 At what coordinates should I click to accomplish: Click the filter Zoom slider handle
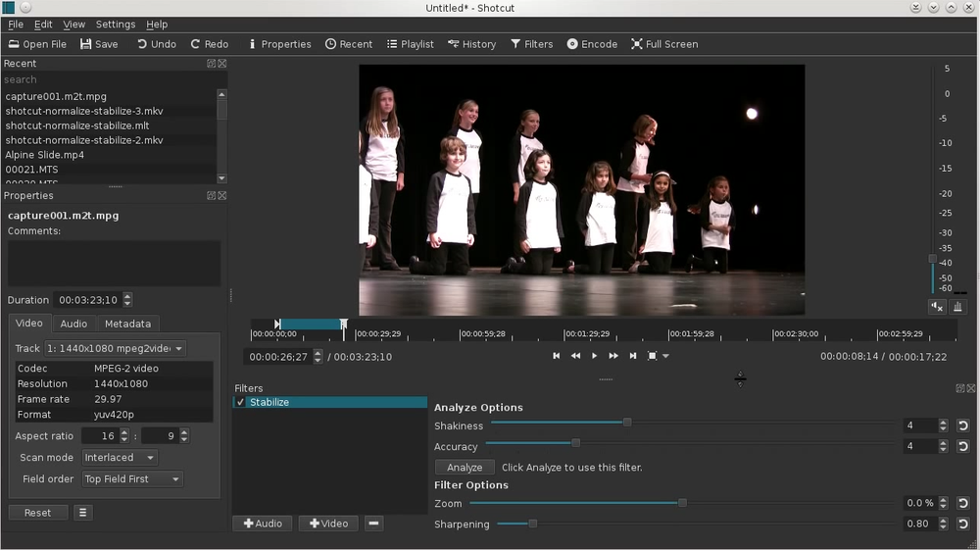pyautogui.click(x=682, y=503)
